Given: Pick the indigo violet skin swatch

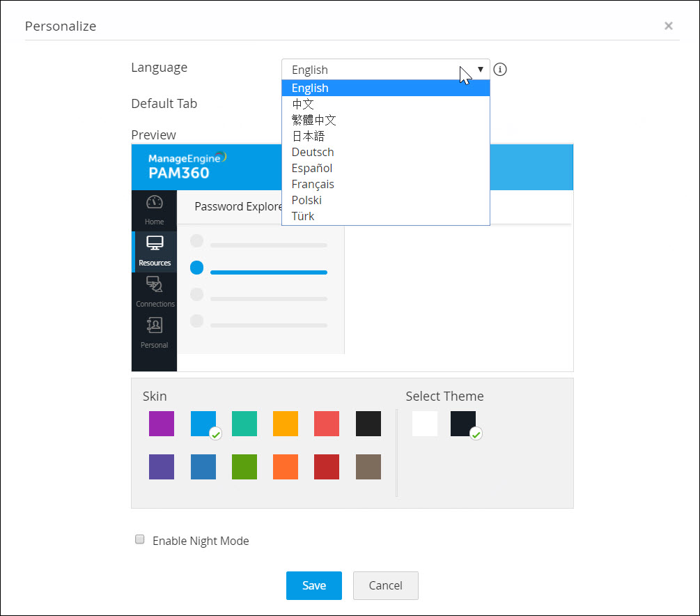Looking at the screenshot, I should (x=162, y=467).
